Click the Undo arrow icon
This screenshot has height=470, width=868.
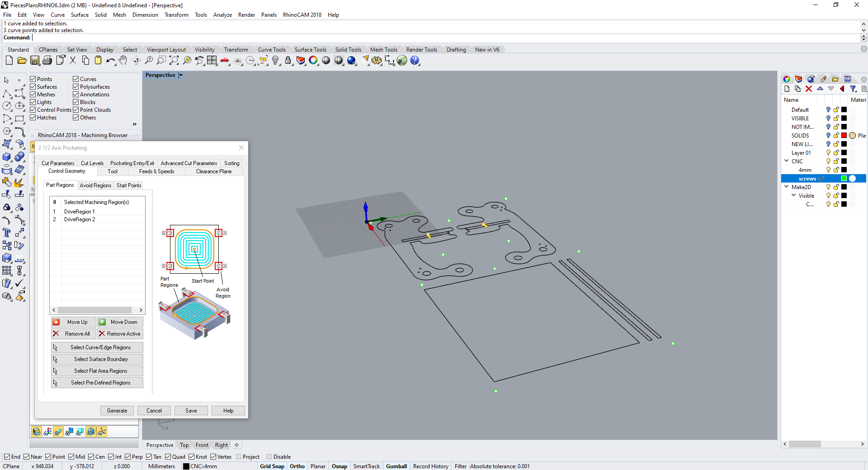coord(110,60)
